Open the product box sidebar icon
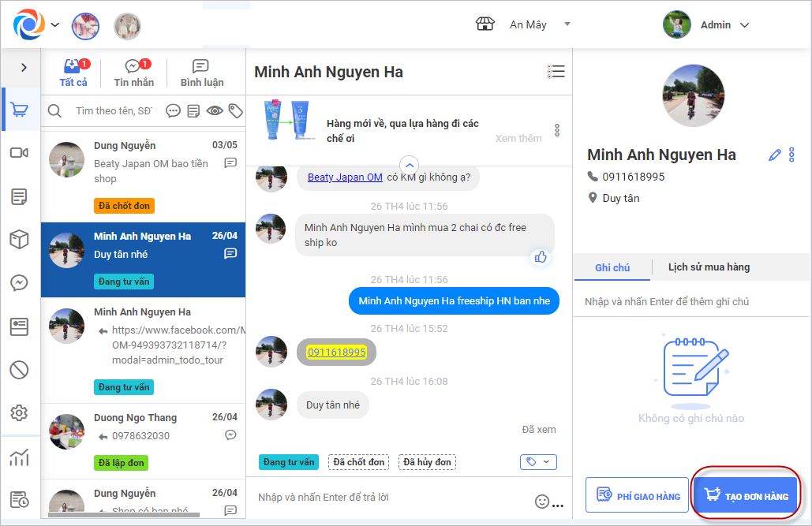 20,239
